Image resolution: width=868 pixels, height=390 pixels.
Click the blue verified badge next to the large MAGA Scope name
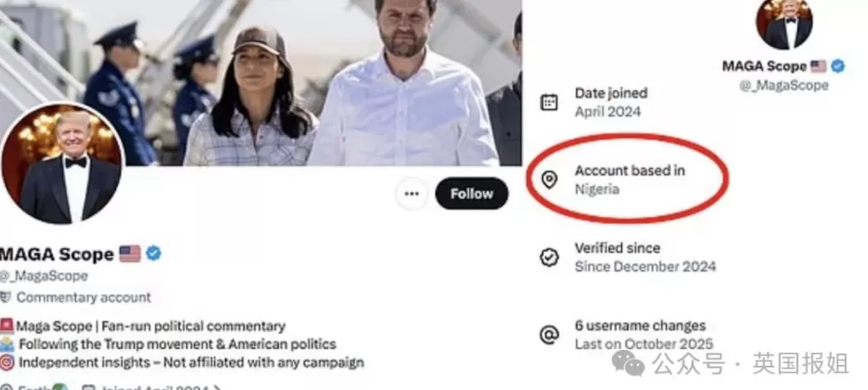pyautogui.click(x=154, y=253)
